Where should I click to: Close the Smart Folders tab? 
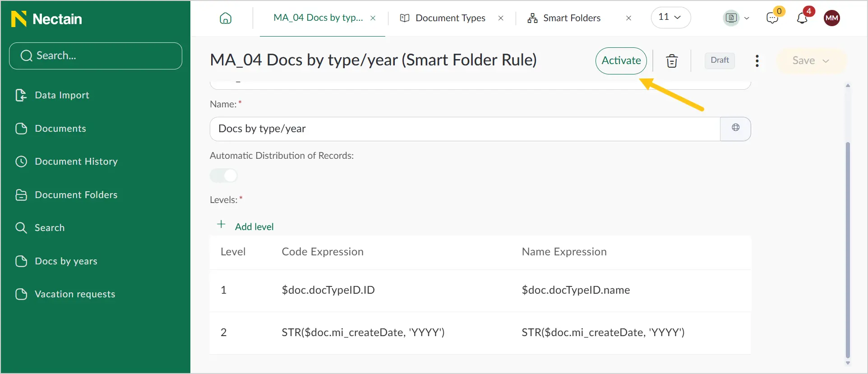[x=628, y=18]
